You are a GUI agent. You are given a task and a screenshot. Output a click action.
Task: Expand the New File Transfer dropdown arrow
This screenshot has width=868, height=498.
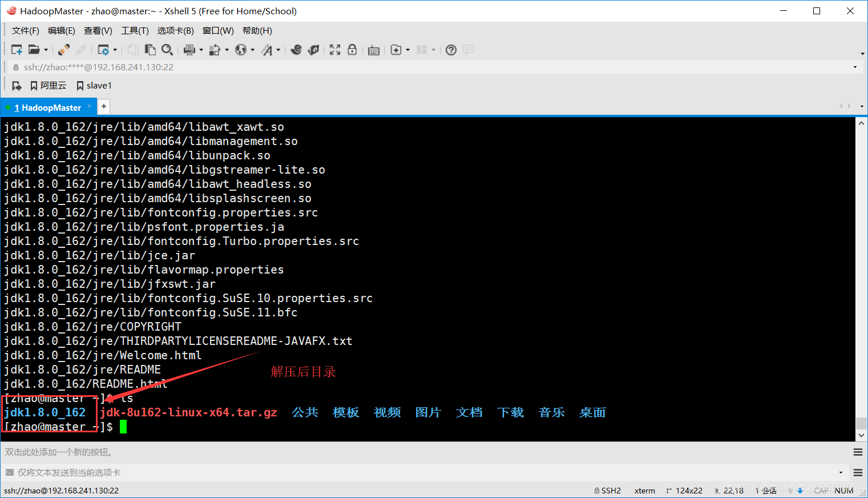pos(408,50)
